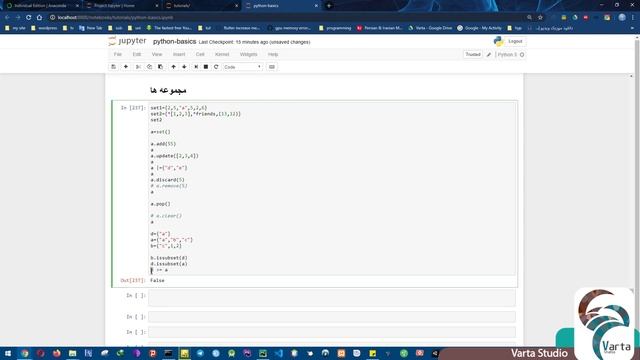
Task: Click the browser address bar
Action: pyautogui.click(x=286, y=17)
